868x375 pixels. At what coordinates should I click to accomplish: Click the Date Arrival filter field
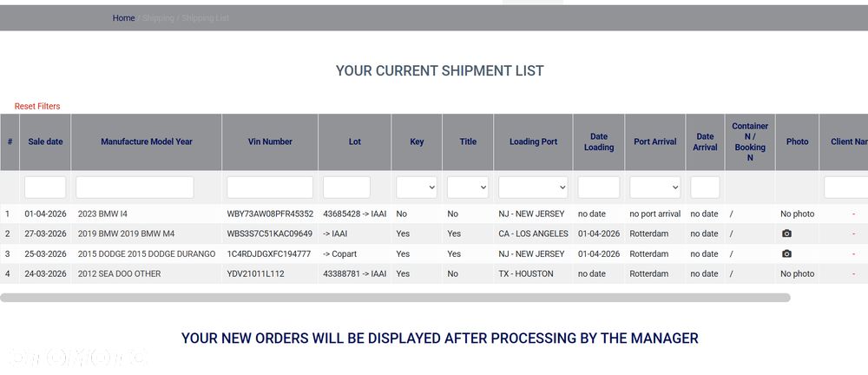(x=705, y=187)
